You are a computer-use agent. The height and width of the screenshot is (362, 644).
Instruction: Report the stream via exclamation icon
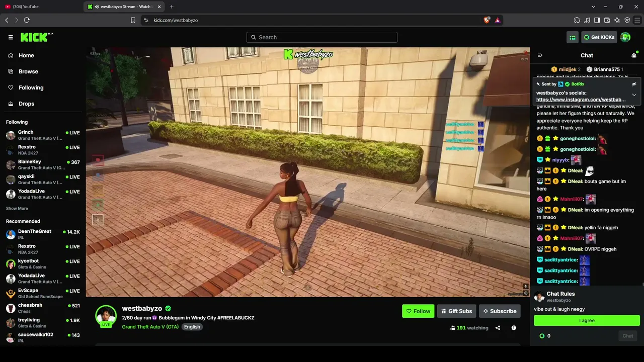pos(514,328)
